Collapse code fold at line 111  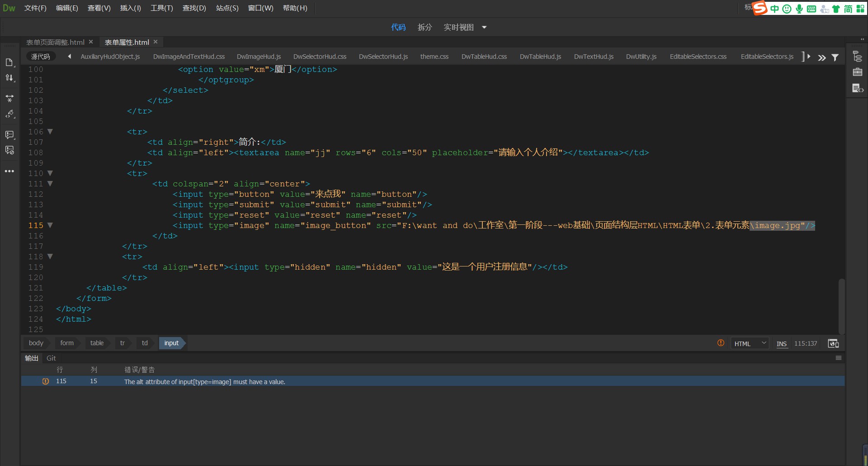(x=50, y=184)
